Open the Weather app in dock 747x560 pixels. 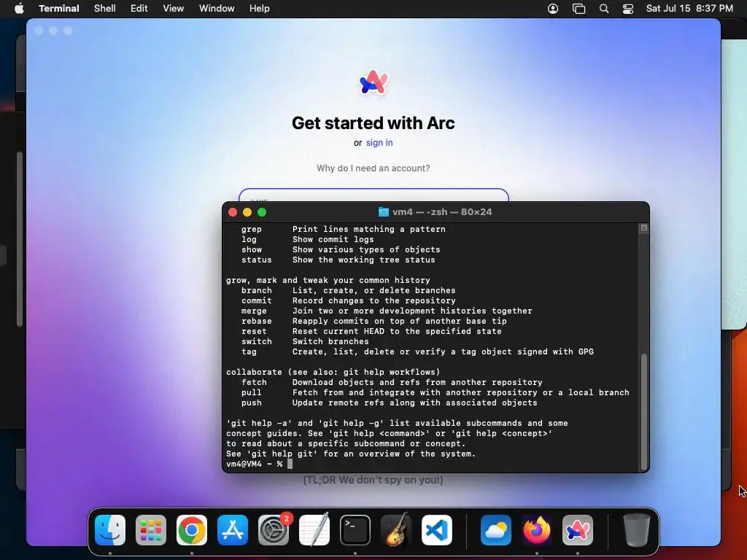click(496, 530)
